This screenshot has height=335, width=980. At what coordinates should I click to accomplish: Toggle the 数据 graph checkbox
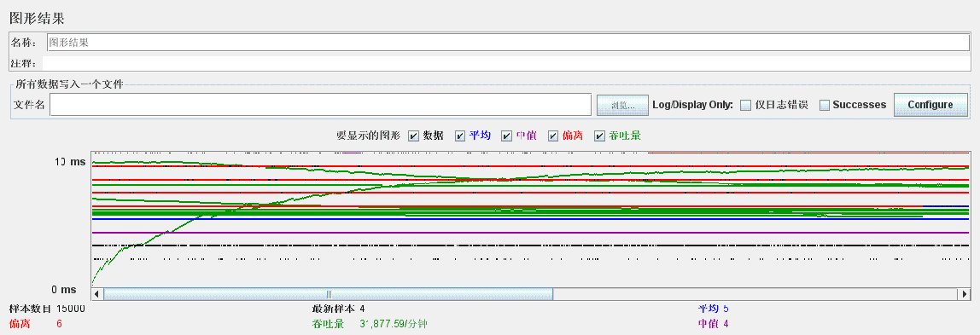pyautogui.click(x=413, y=136)
